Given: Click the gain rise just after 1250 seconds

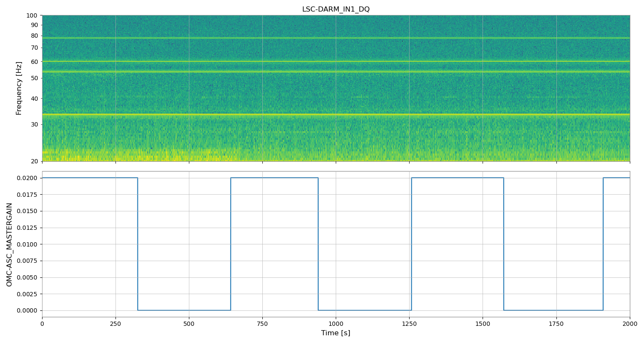Looking at the screenshot, I should click(x=411, y=244).
